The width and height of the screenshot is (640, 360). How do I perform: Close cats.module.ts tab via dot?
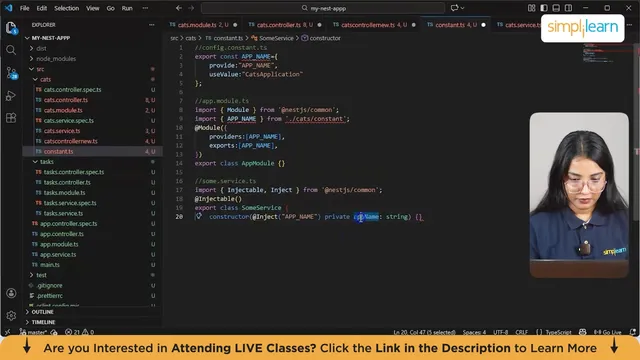click(235, 25)
